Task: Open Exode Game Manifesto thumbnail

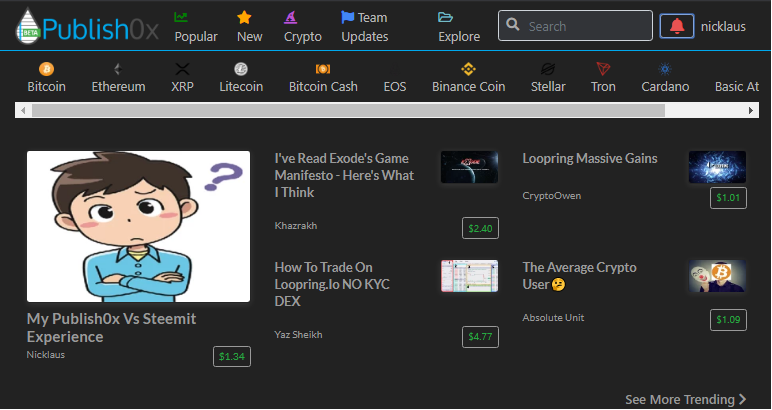Action: [x=469, y=167]
